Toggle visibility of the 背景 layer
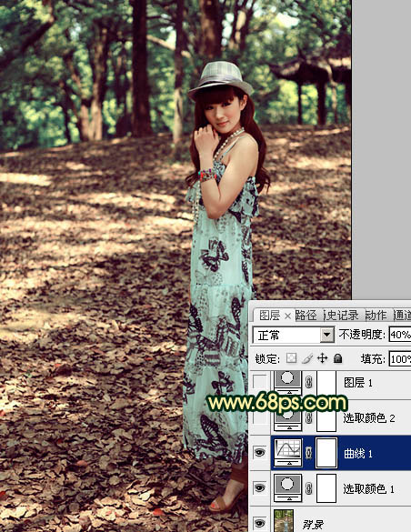Image resolution: width=411 pixels, height=532 pixels. (x=260, y=523)
